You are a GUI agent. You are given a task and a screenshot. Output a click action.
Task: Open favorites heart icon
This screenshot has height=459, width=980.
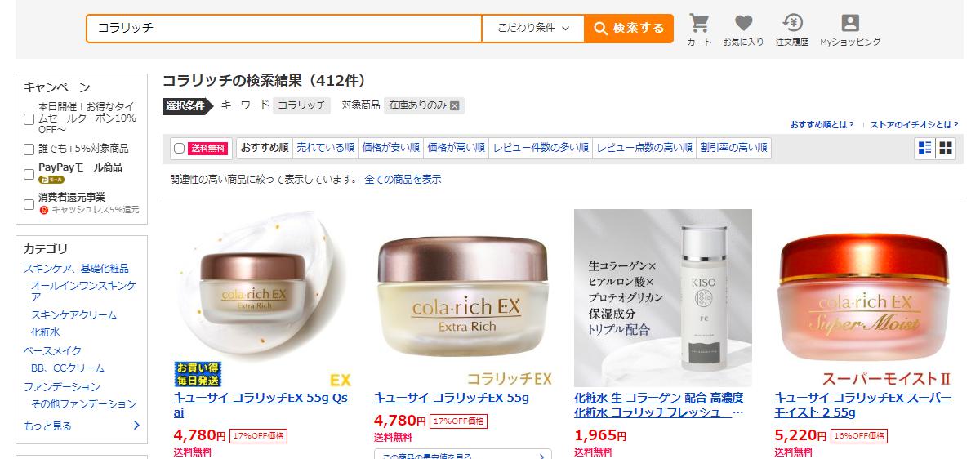[743, 29]
